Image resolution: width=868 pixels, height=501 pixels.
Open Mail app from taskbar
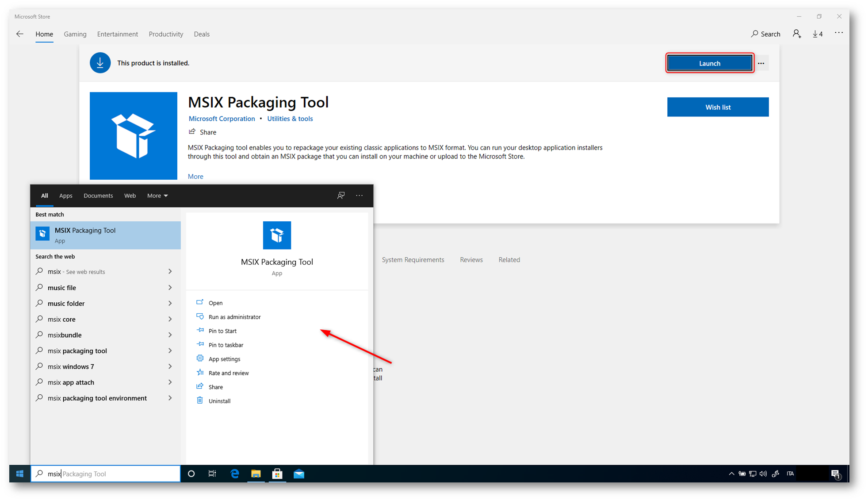(x=299, y=474)
